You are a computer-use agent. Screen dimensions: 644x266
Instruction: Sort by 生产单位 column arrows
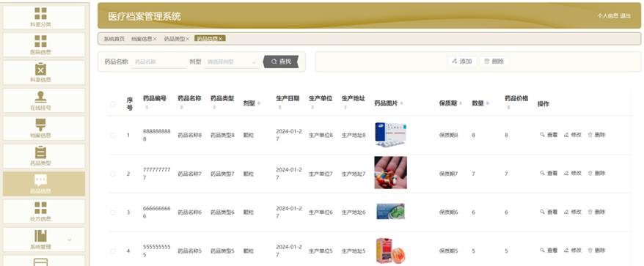click(312, 108)
